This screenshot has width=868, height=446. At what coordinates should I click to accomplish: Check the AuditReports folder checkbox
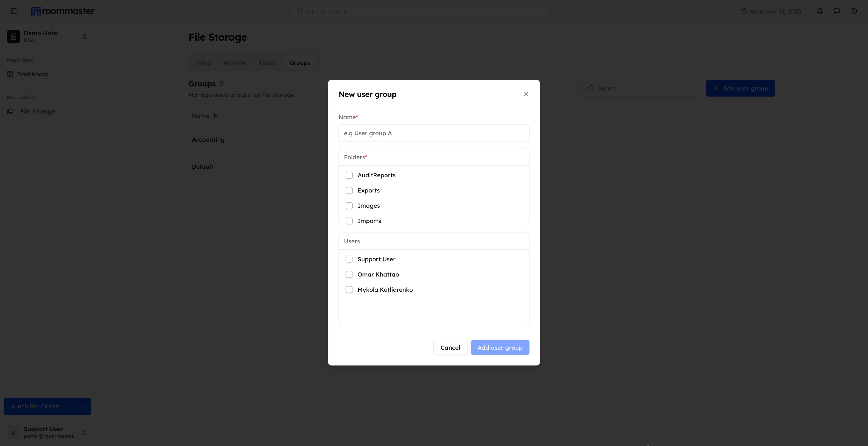(349, 175)
